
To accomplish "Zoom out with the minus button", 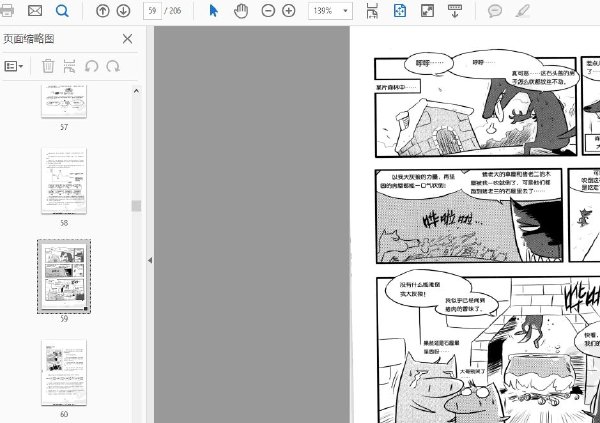I will point(268,11).
